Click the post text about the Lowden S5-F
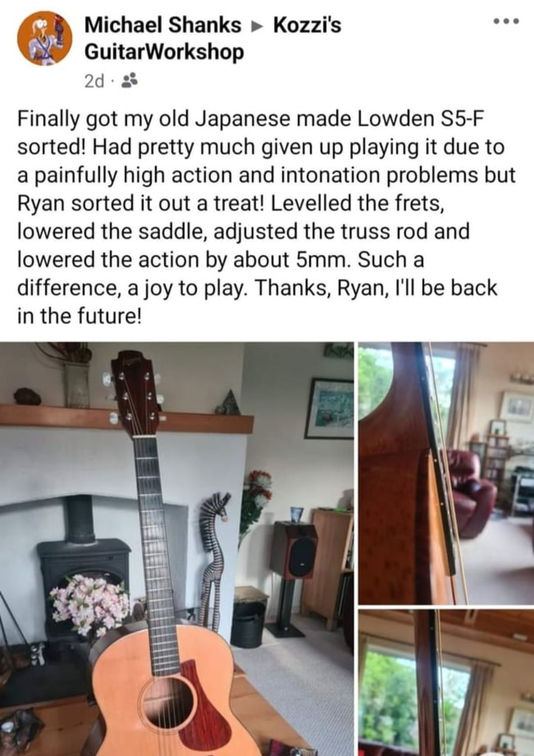534x756 pixels. 267,218
